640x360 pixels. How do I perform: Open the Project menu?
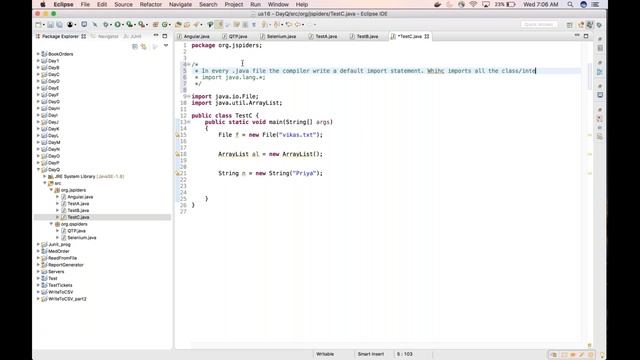[233, 4]
